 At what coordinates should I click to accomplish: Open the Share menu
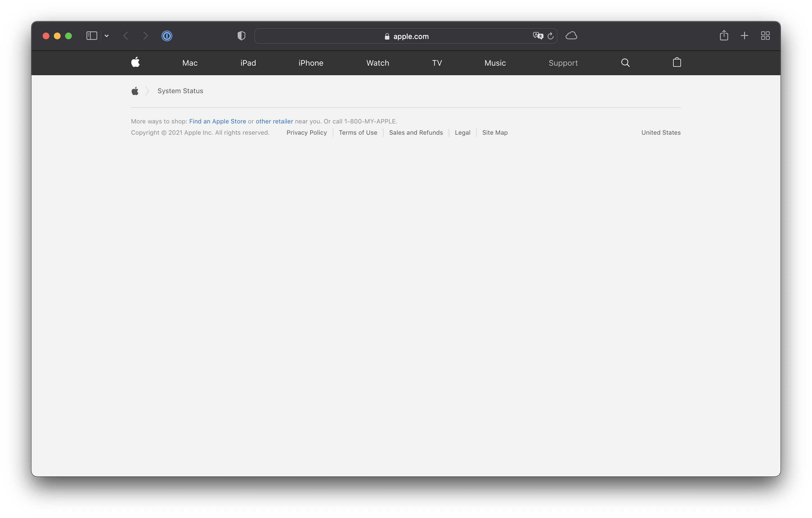point(724,35)
